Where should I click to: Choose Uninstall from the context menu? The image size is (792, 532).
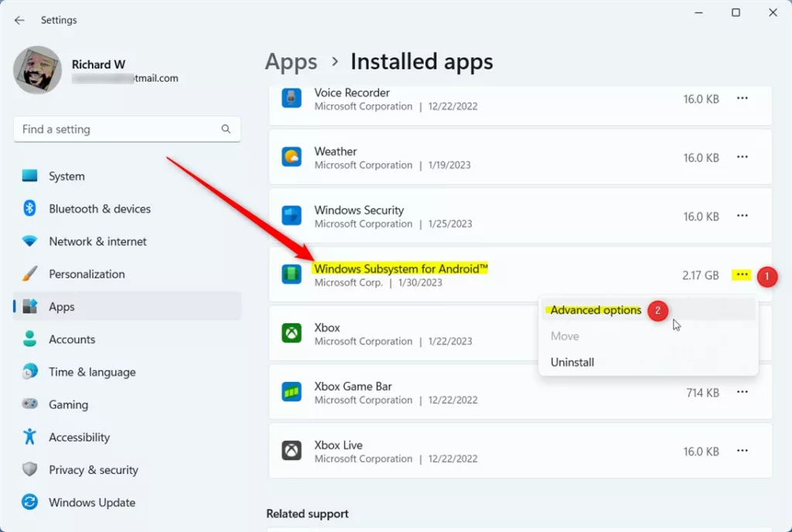572,362
